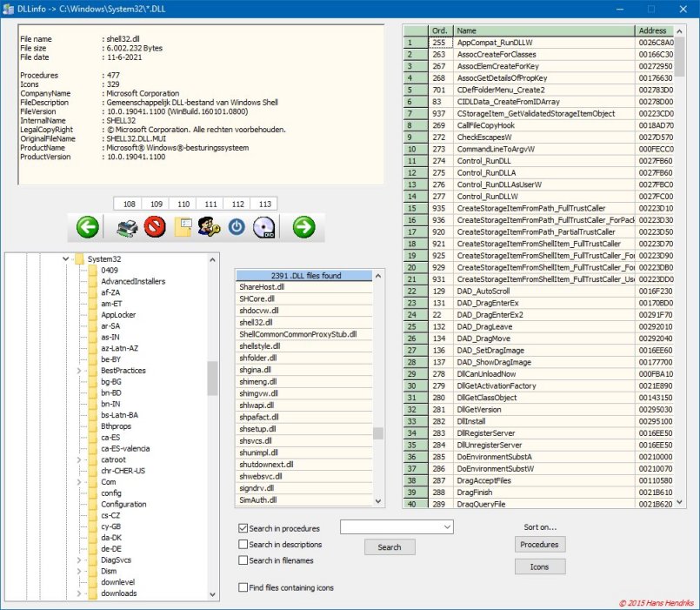The width and height of the screenshot is (700, 610).
Task: Click the folder icon beside chr-CHER-US
Action: 93,471
